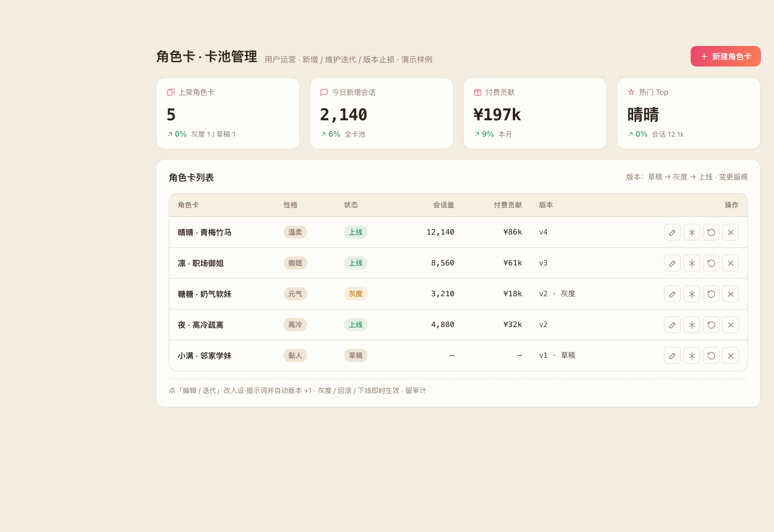Click the v2 · 灰度 version cell
The height and width of the screenshot is (532, 774).
(557, 294)
